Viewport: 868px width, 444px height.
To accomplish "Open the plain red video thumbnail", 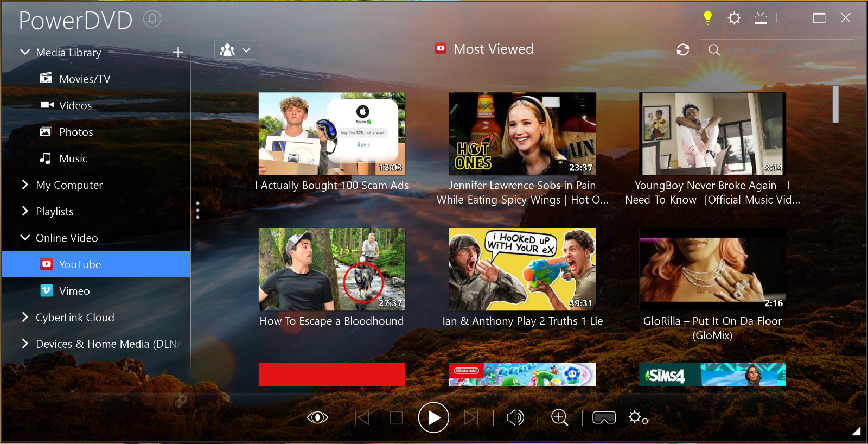I will click(x=332, y=375).
